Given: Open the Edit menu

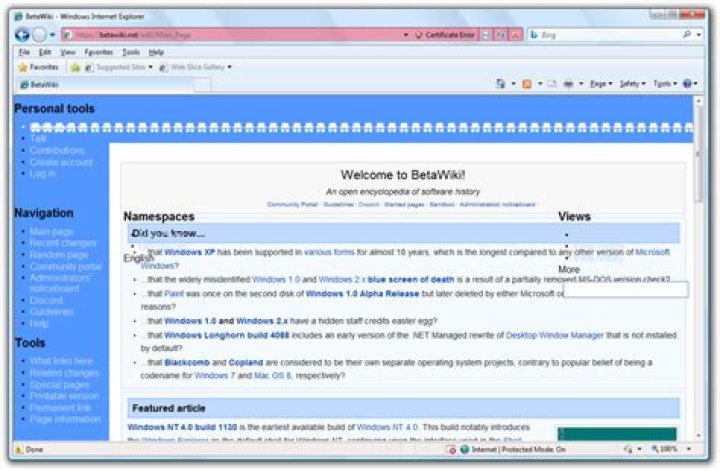Looking at the screenshot, I should pyautogui.click(x=45, y=52).
